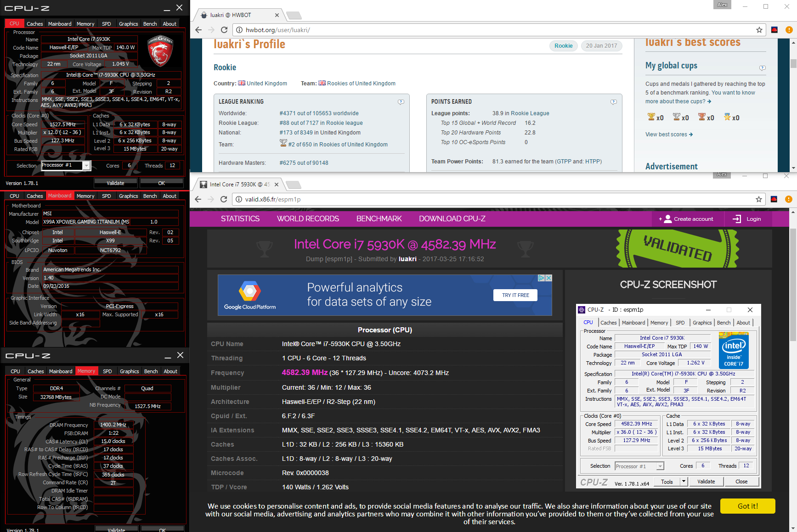Open DOWNLOAD CPU-Z menu item
Viewport: 797px width, 532px height.
(x=452, y=219)
